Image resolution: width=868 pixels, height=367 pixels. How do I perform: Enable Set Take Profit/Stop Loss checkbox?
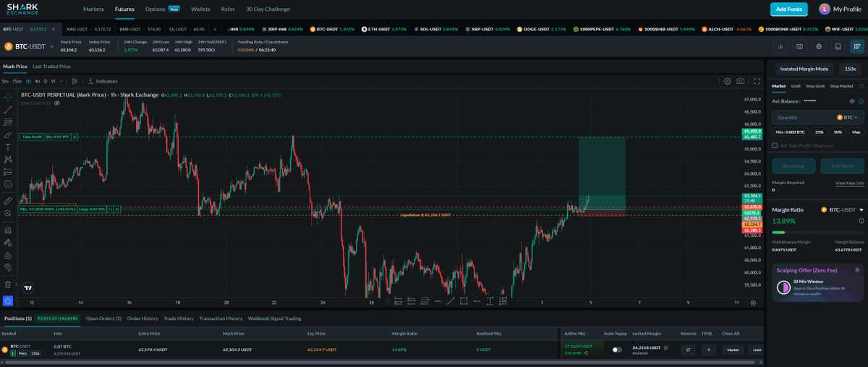(x=775, y=145)
